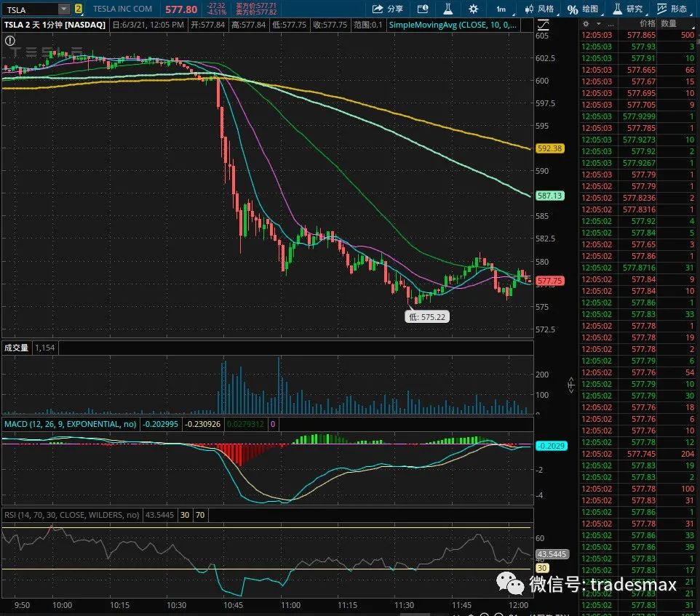Open the 研究 studies menu

coord(627,9)
